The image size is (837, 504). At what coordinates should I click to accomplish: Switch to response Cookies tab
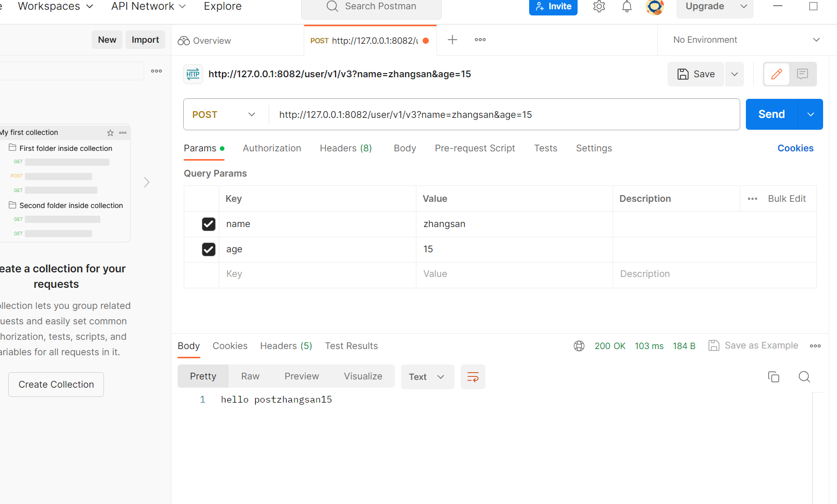230,346
